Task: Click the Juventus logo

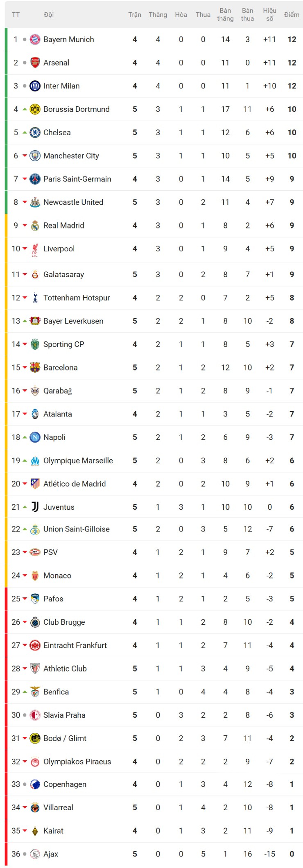Action: coord(35,507)
